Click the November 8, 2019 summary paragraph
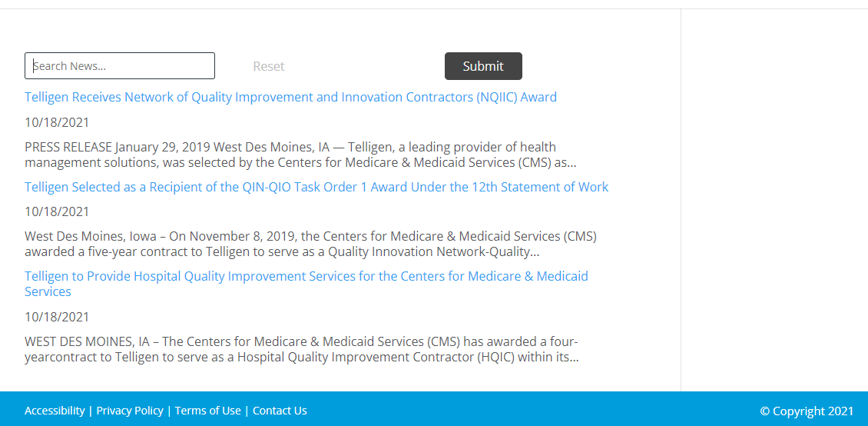The width and height of the screenshot is (868, 426). tap(310, 245)
